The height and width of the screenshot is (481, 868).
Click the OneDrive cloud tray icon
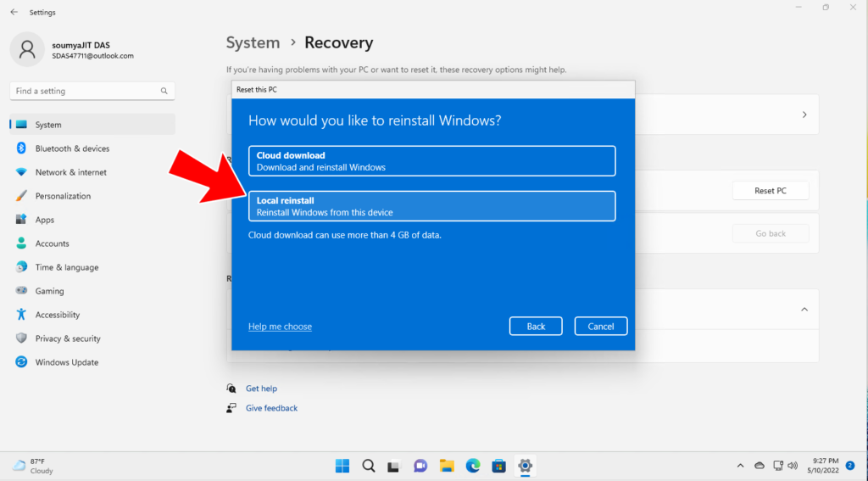click(x=759, y=466)
